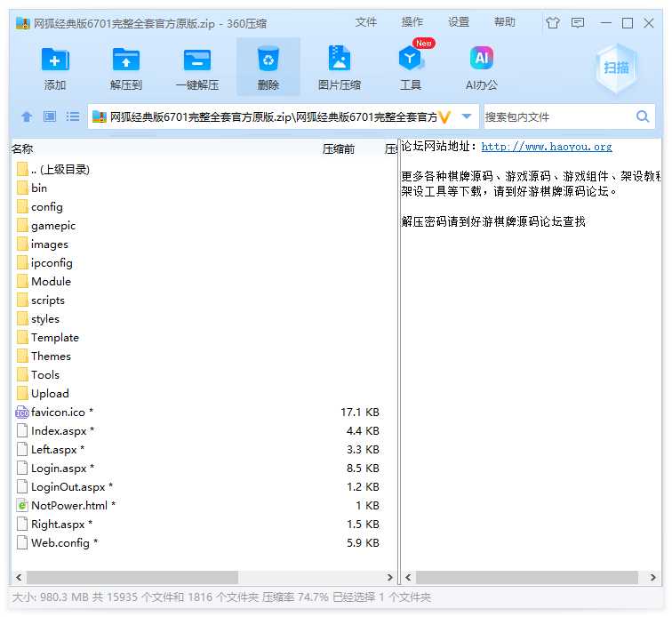This screenshot has width=672, height=617.
Task: Select the ipconfig folder
Action: (x=44, y=263)
